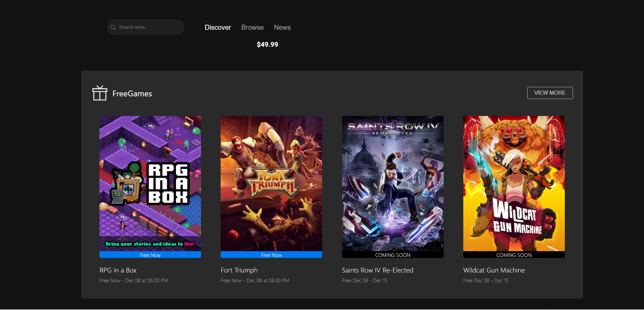Focus the Search store input field

(x=146, y=27)
